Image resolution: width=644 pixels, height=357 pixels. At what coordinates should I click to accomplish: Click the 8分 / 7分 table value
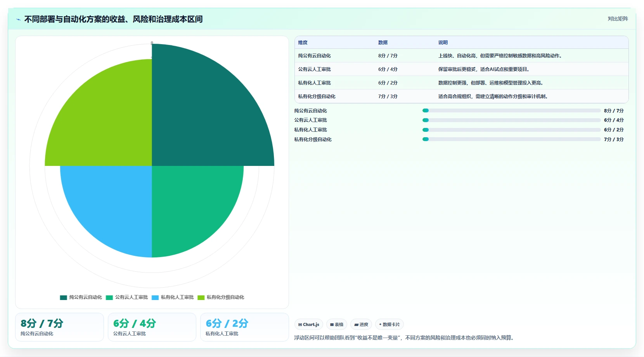coord(388,56)
